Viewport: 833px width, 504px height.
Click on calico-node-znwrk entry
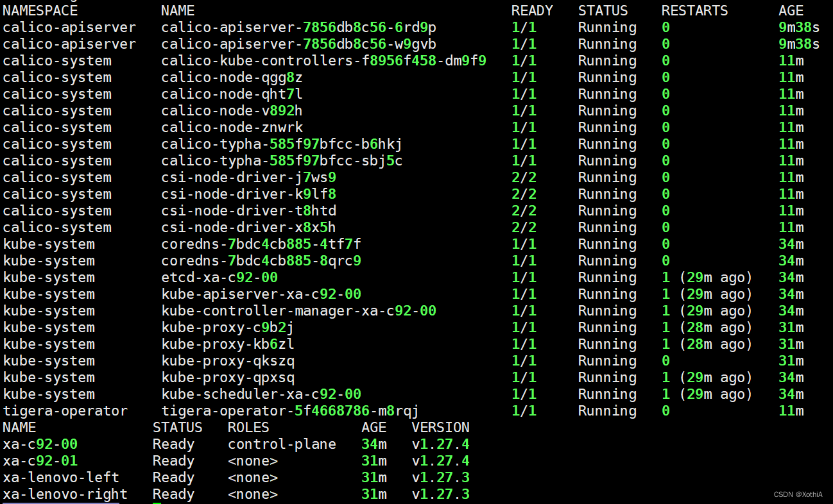pyautogui.click(x=232, y=128)
